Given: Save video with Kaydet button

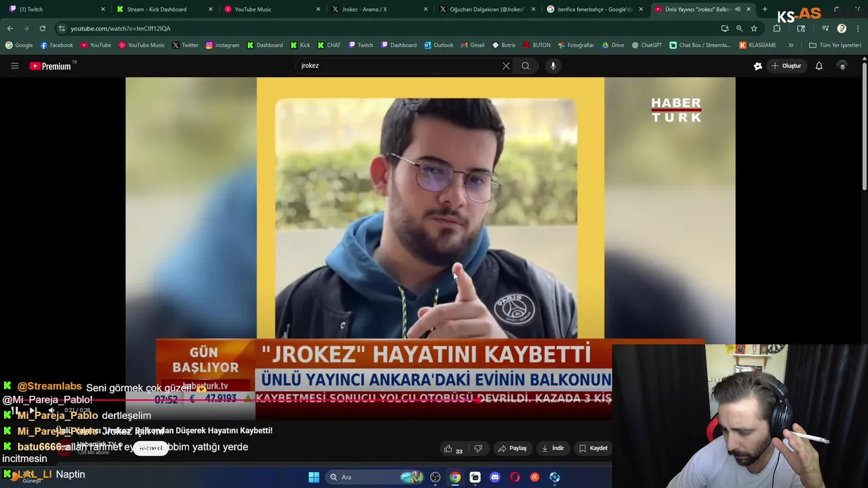Looking at the screenshot, I should click(593, 449).
